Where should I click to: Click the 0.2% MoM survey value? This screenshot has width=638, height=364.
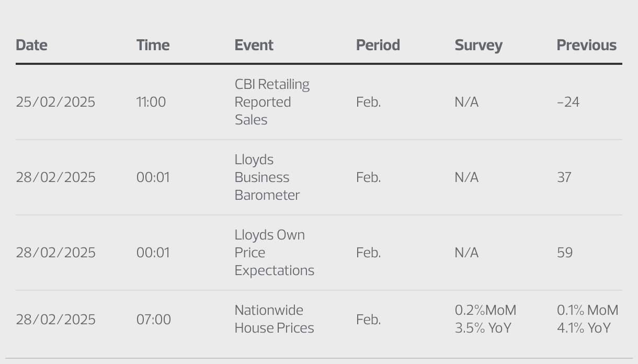click(485, 311)
